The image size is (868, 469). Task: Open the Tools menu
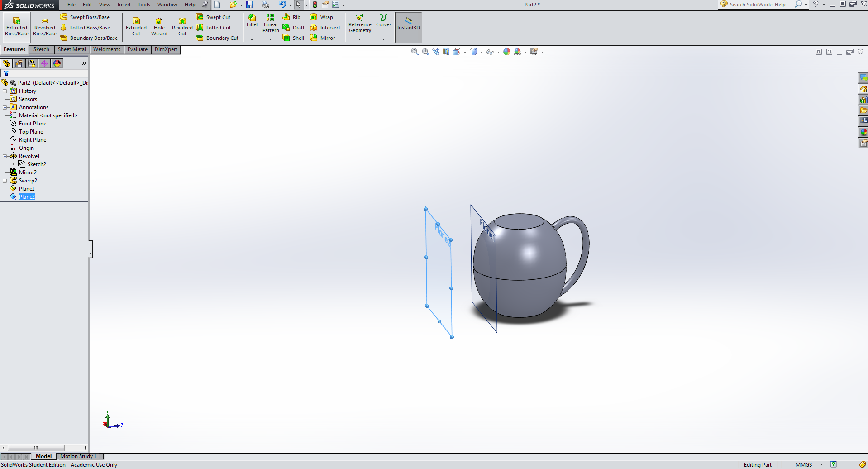(x=144, y=5)
